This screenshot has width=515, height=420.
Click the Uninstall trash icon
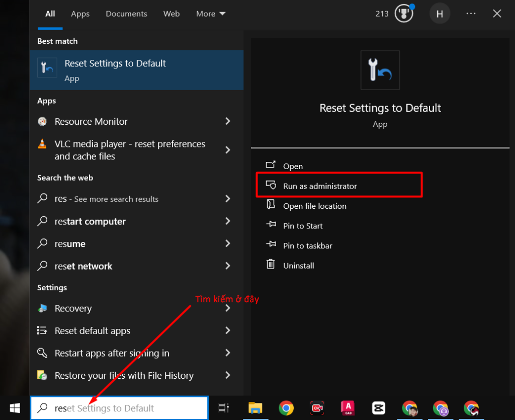271,265
